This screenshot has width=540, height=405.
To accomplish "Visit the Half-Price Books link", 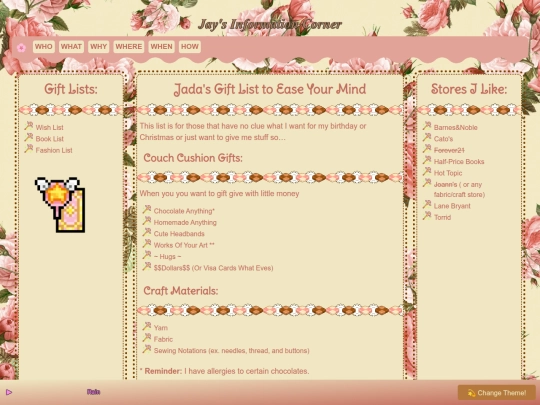I will click(x=459, y=162).
